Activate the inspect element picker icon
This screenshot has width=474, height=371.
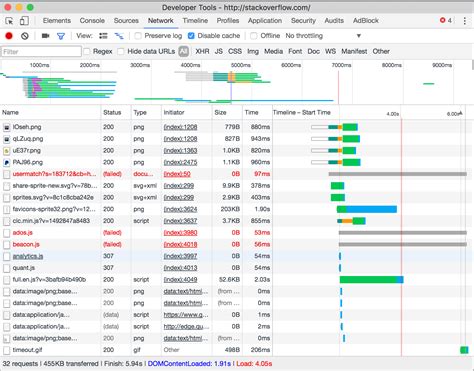[9, 21]
